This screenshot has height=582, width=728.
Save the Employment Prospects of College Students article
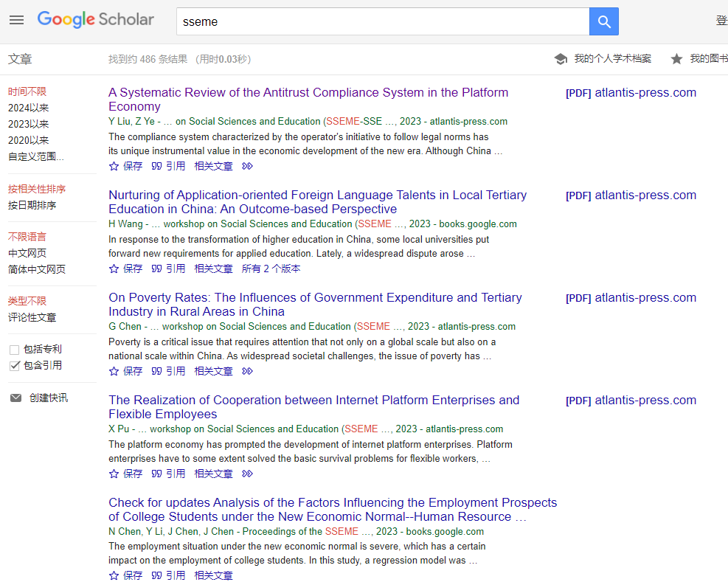point(126,575)
